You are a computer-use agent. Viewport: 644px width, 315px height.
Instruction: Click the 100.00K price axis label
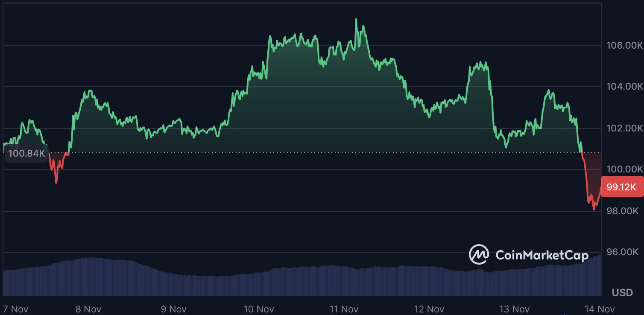tap(625, 169)
